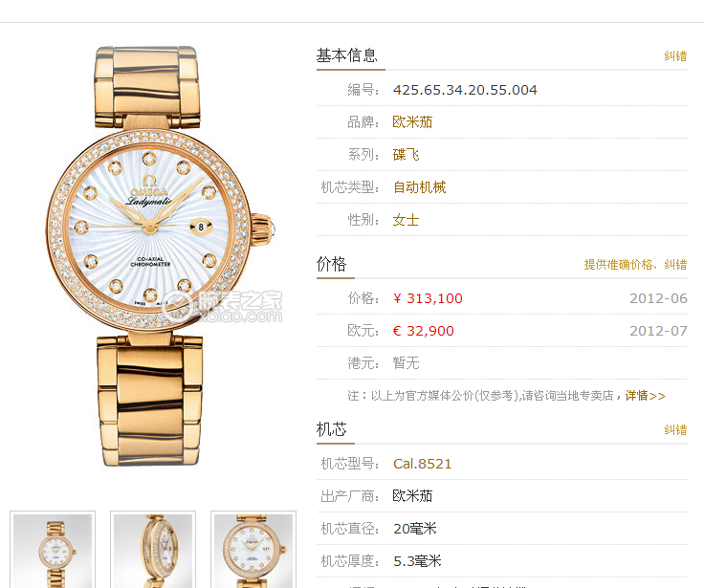Click 纠错 next to 基本信息
The height and width of the screenshot is (588, 704).
(675, 56)
